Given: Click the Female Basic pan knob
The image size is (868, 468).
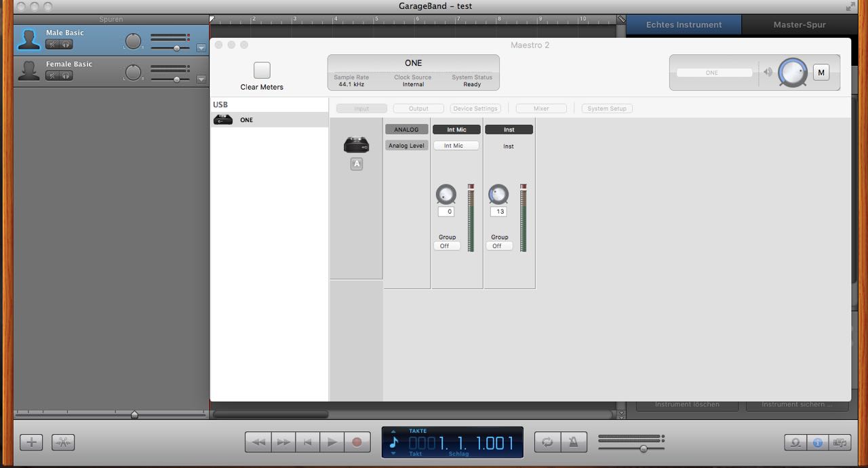Looking at the screenshot, I should [134, 73].
